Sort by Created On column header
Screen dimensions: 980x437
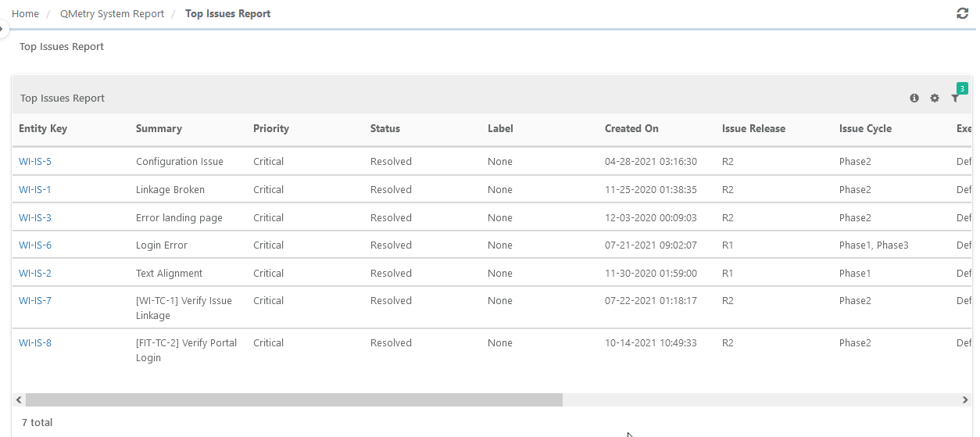(631, 129)
